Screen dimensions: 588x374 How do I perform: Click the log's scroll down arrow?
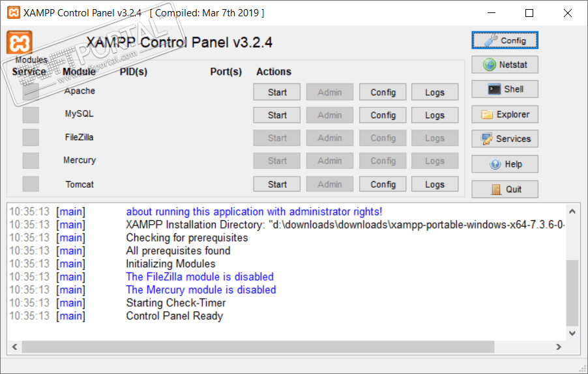pyautogui.click(x=572, y=333)
